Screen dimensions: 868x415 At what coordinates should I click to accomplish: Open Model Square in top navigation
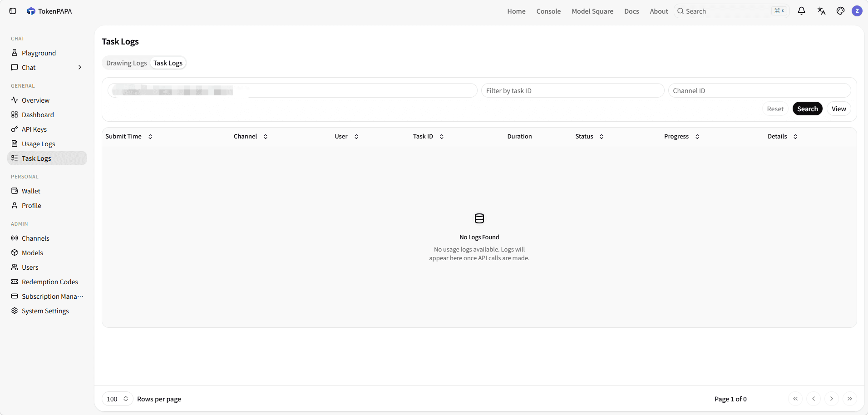pos(592,11)
